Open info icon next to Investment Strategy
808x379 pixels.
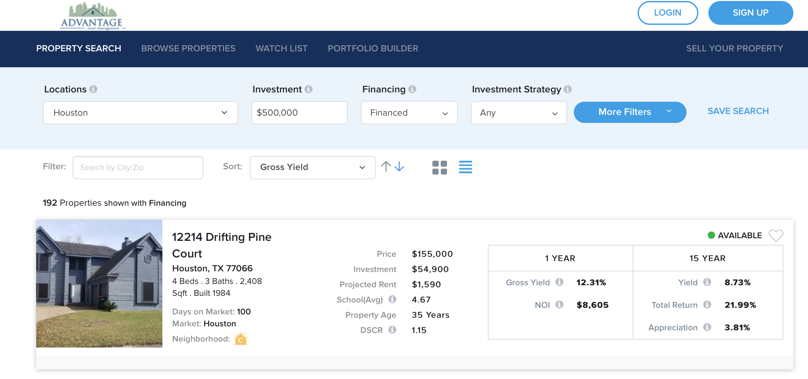[567, 89]
